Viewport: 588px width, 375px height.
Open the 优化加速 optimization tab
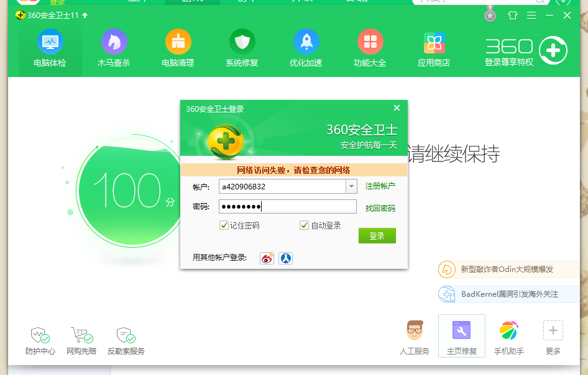tap(306, 48)
